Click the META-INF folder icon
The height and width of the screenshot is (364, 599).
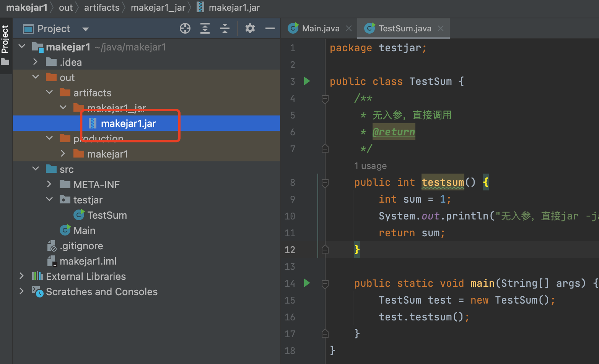tap(65, 184)
